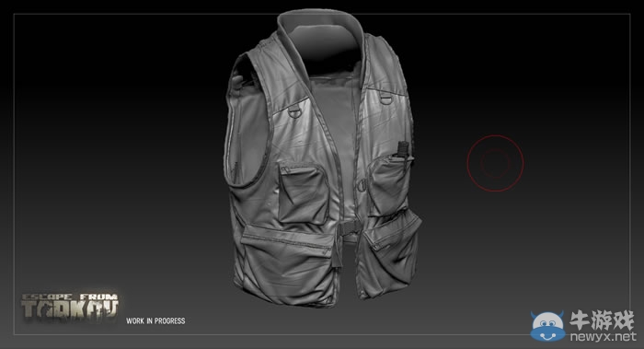Click the blue cow mascot watermark icon
Screen dimensions: 644x349
547,326
